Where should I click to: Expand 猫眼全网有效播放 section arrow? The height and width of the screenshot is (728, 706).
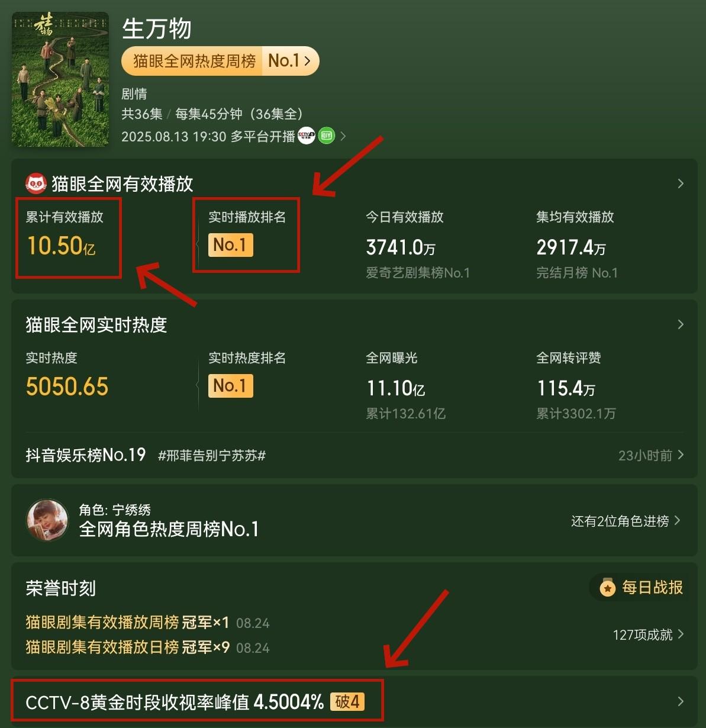coord(681,183)
